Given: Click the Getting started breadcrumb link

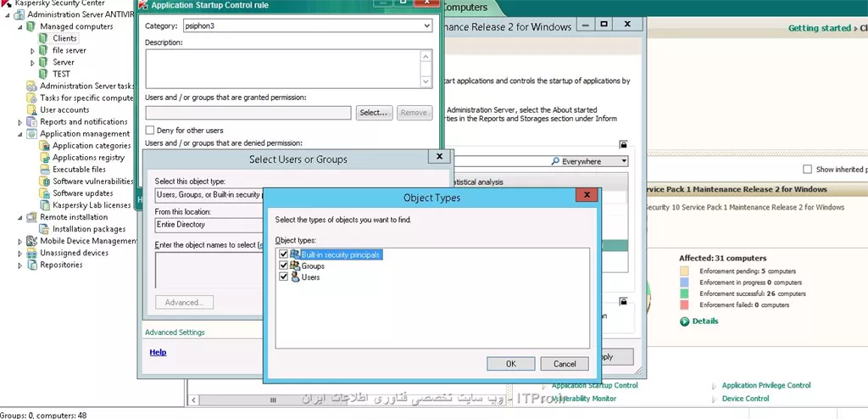Looking at the screenshot, I should tap(820, 28).
